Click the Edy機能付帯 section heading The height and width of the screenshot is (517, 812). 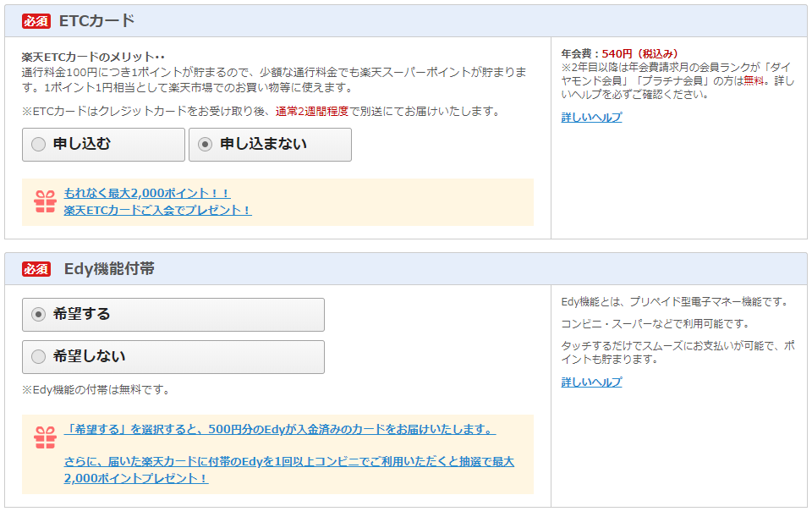109,269
